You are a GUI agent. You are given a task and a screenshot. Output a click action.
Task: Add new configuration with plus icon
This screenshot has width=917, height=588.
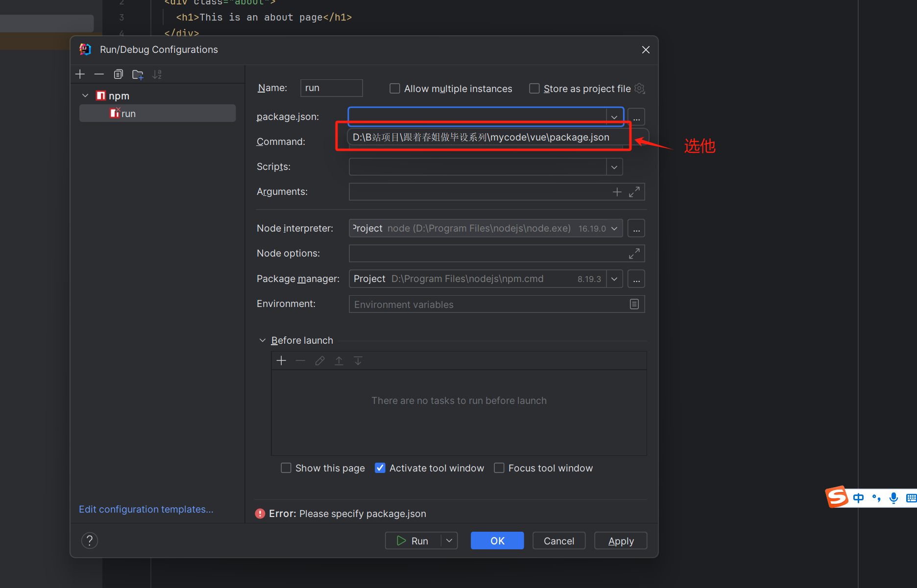[x=80, y=74]
